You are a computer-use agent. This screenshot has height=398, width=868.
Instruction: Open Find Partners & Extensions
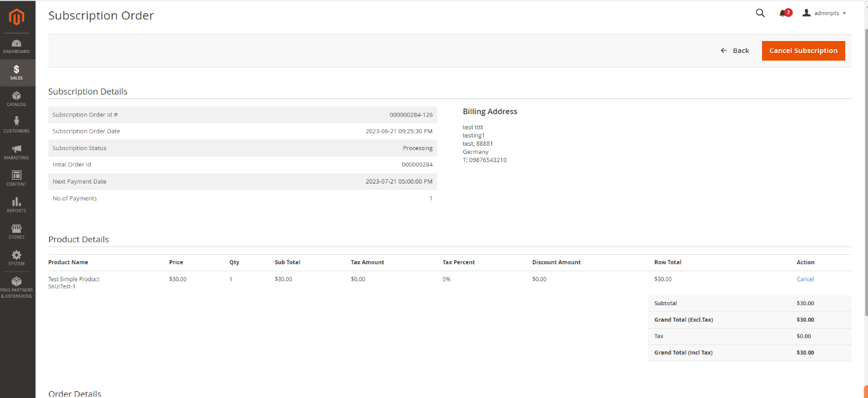(16, 287)
